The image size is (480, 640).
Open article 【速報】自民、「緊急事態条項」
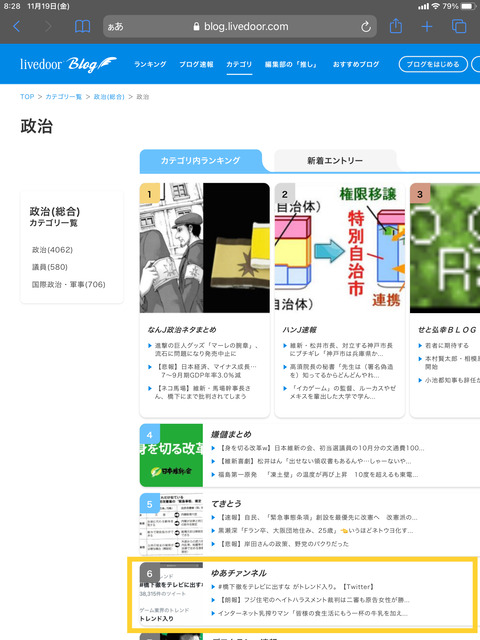(x=318, y=517)
